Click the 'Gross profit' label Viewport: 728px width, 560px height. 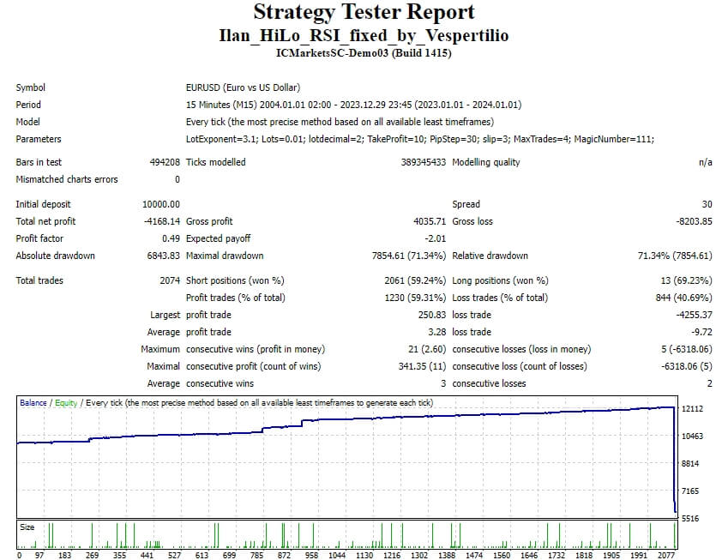click(209, 221)
